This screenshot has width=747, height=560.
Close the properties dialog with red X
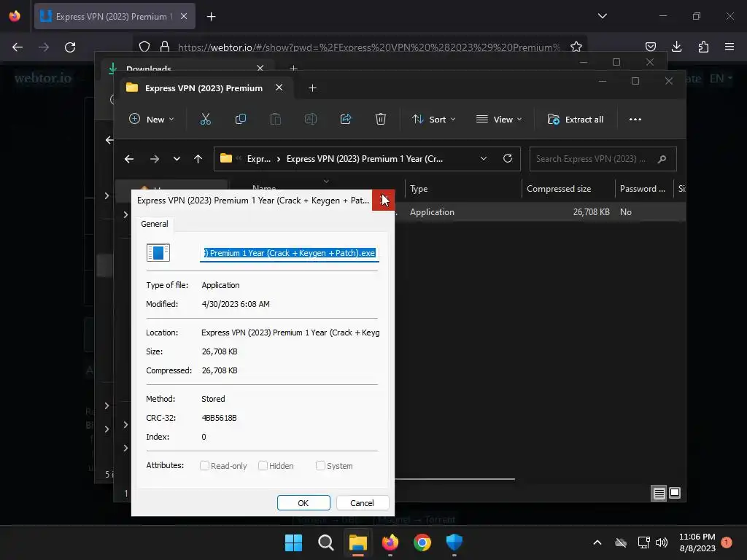384,200
